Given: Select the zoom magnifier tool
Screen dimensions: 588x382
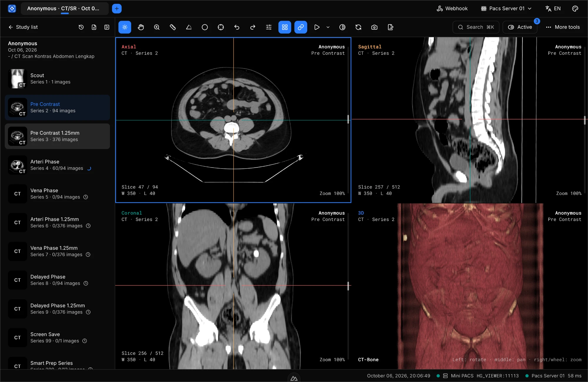Looking at the screenshot, I should [157, 27].
